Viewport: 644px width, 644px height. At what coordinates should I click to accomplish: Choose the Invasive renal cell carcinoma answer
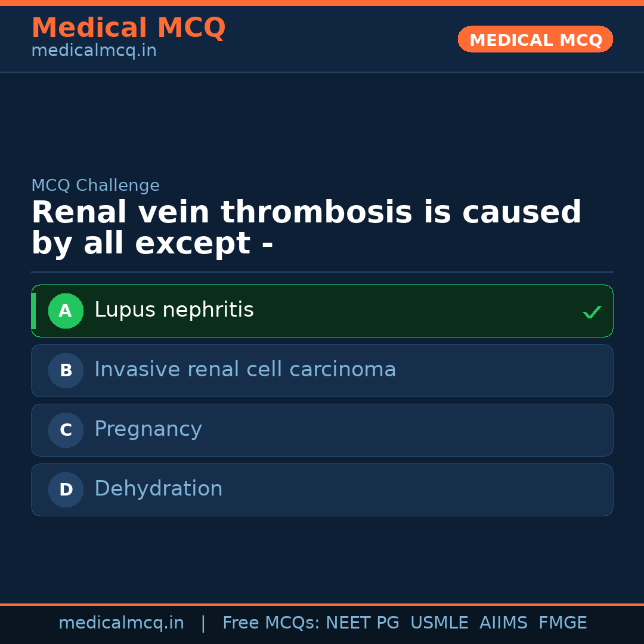[x=245, y=370]
